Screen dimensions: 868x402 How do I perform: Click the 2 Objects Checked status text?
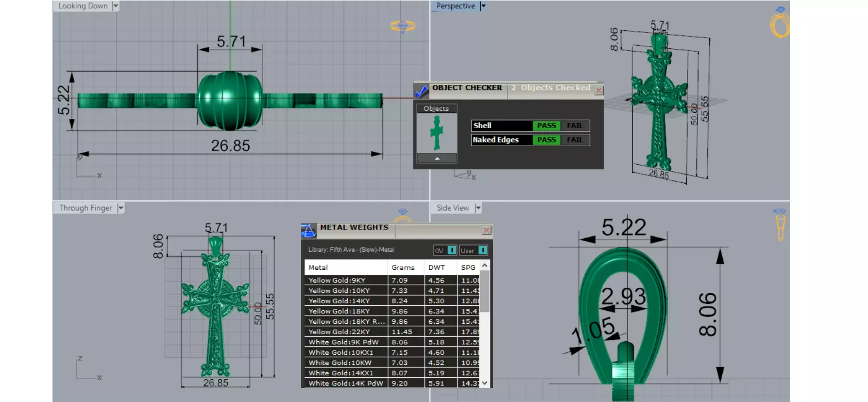pyautogui.click(x=551, y=88)
